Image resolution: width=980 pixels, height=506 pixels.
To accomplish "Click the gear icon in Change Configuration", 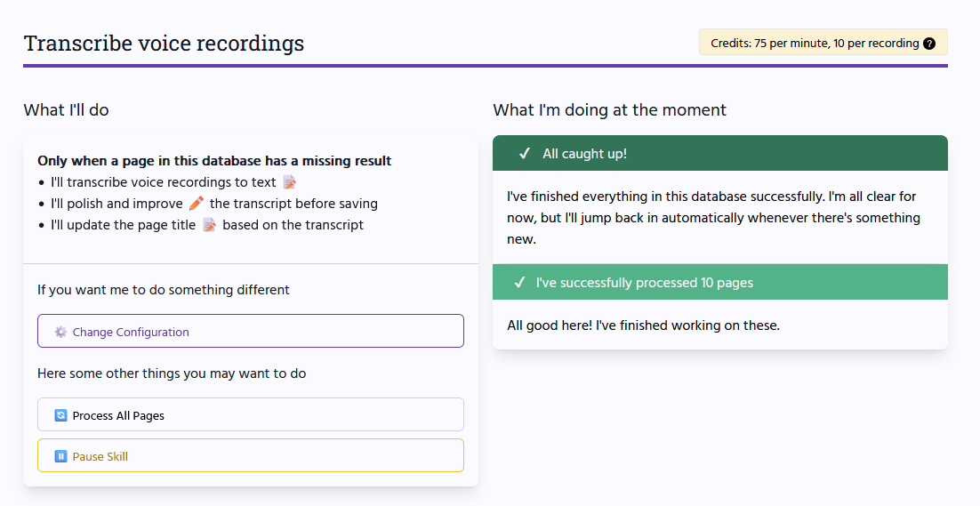I will (x=60, y=332).
